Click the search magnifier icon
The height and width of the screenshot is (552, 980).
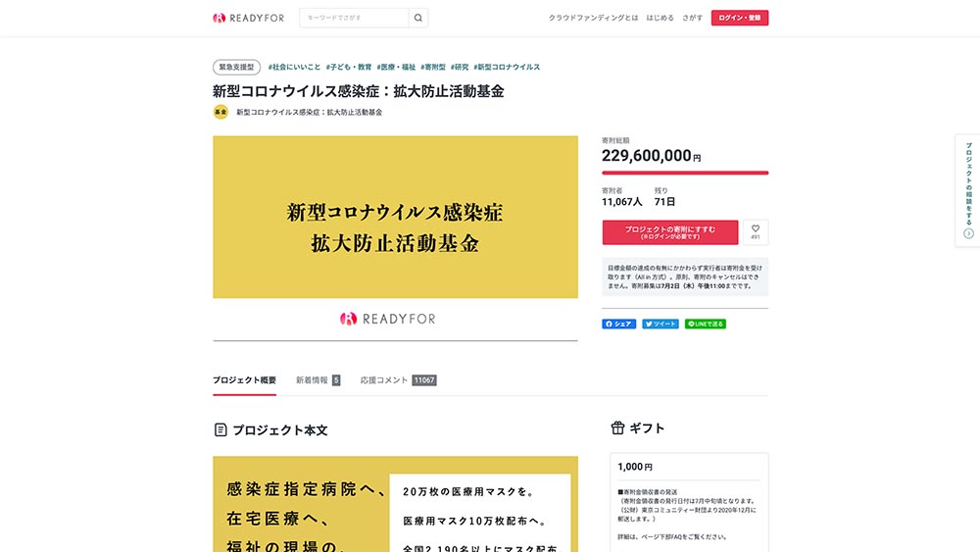pos(418,18)
